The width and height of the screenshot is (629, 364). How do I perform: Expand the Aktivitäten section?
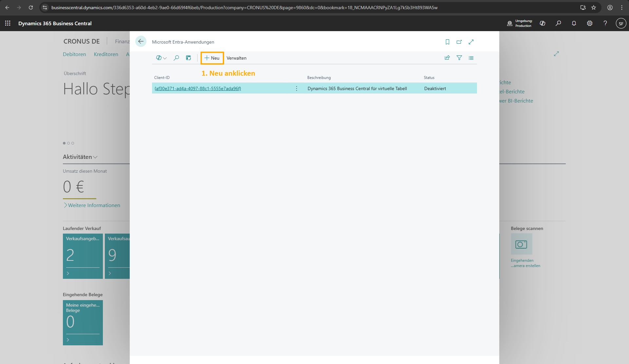80,157
